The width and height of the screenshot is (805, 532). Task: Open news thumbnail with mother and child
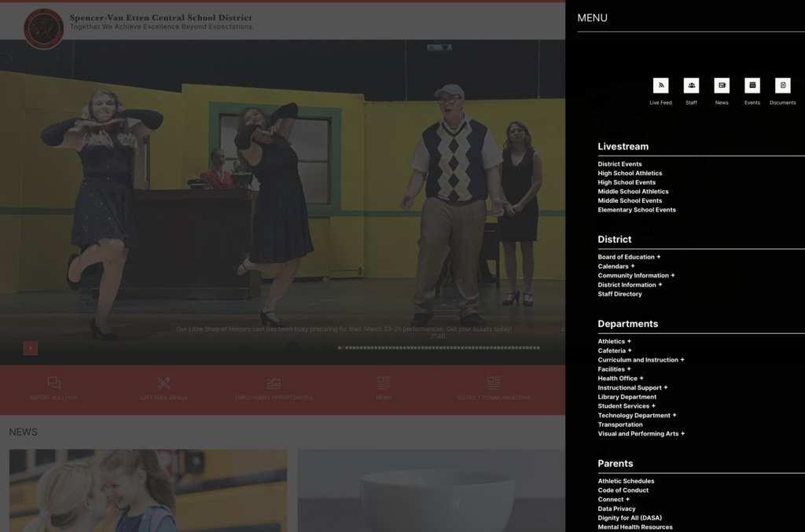click(x=148, y=490)
